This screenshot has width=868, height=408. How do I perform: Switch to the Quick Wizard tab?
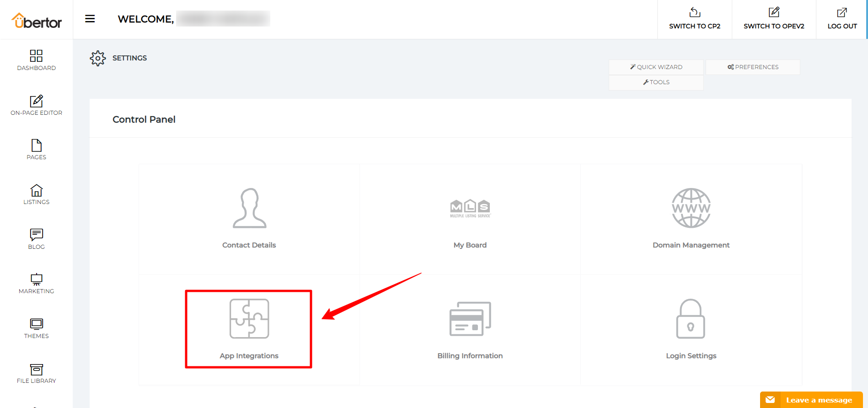point(656,67)
